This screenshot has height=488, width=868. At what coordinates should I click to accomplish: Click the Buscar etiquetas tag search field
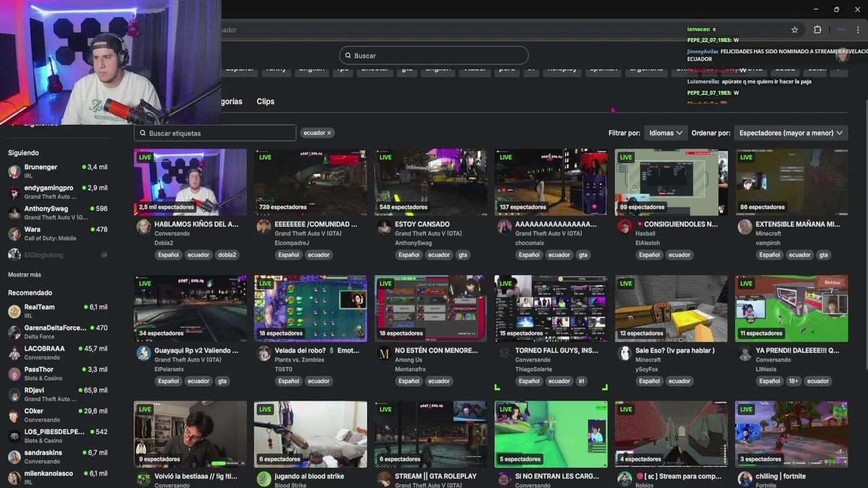(215, 133)
